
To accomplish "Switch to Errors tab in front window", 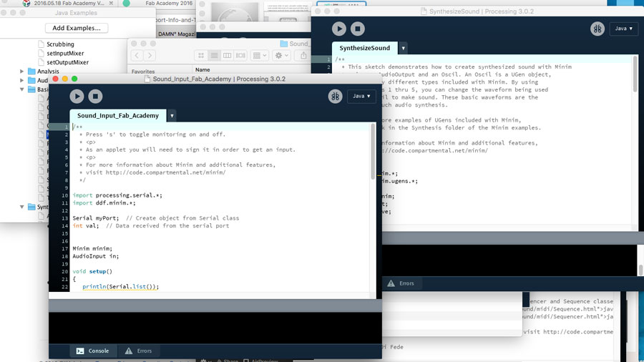I will point(139,351).
